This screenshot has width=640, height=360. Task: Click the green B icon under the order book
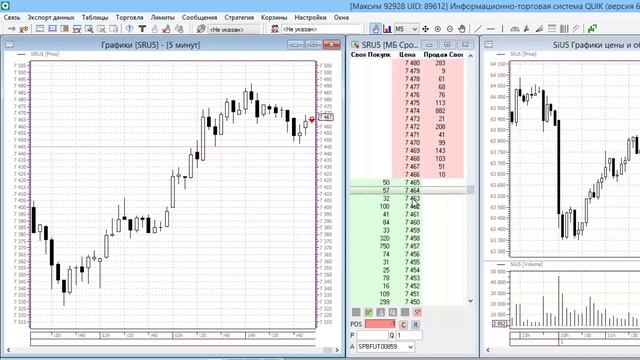tap(369, 312)
